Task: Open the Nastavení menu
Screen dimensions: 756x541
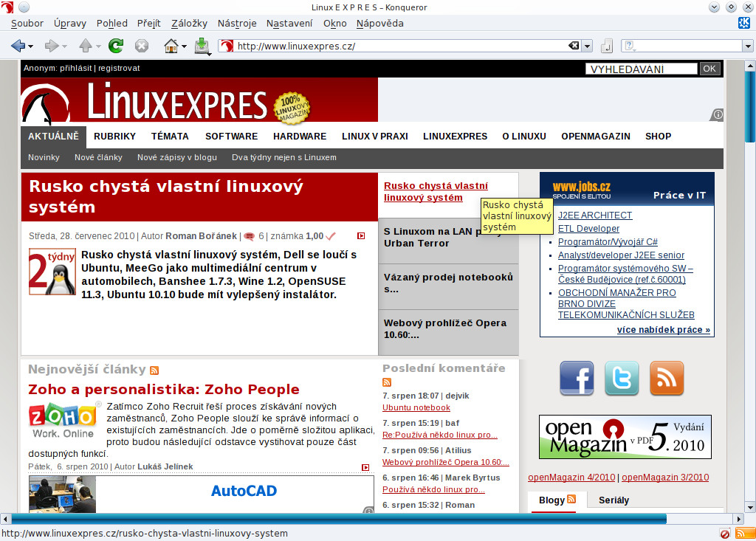Action: 289,23
